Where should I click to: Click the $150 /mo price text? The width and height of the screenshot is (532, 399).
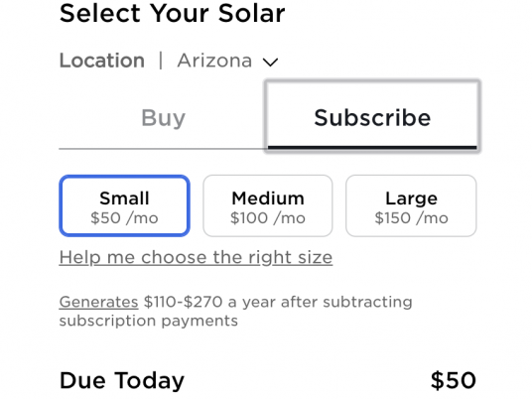(411, 217)
